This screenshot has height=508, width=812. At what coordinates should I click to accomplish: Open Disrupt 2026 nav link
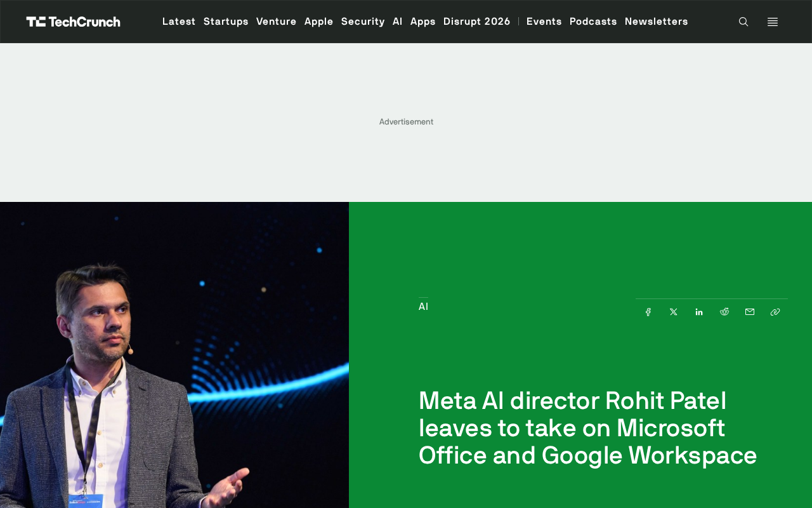coord(477,22)
